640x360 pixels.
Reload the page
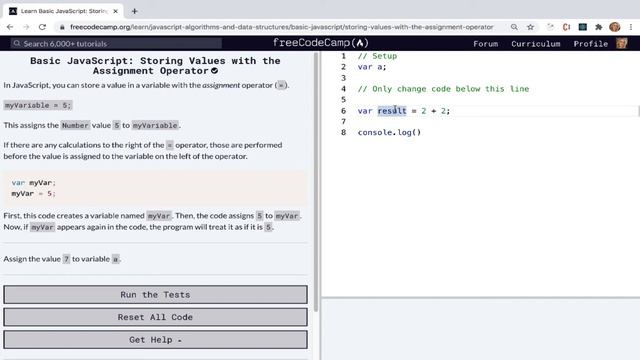[42, 27]
